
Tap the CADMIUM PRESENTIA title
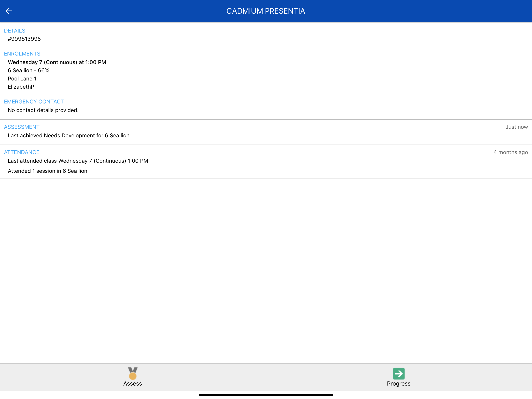pos(266,11)
